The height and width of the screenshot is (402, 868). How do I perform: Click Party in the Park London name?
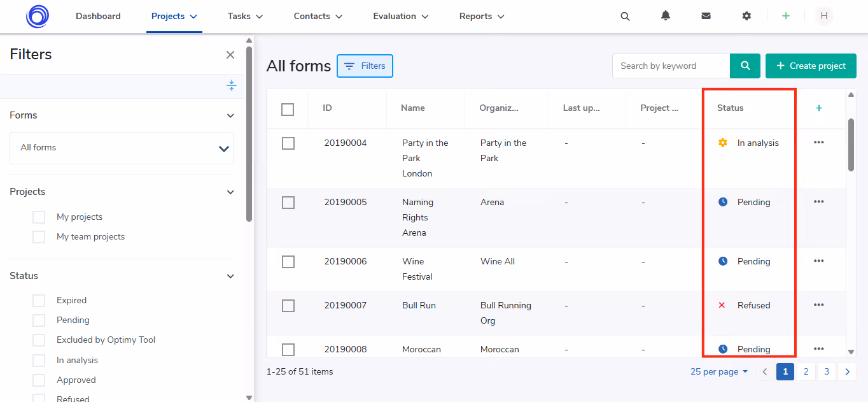(425, 158)
